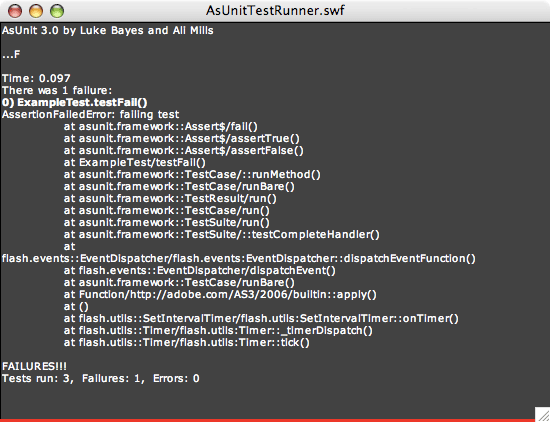Click the window resize grip corner
This screenshot has width=550, height=422.
click(542, 413)
